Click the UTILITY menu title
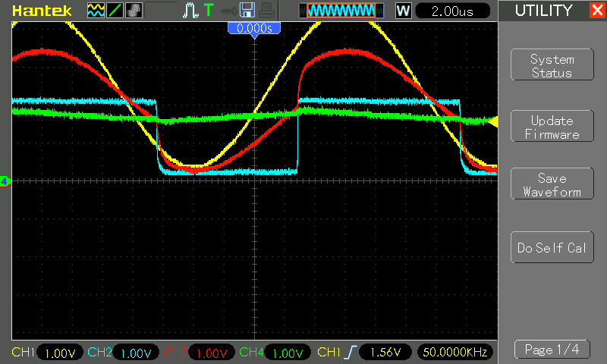This screenshot has height=364, width=607. (543, 11)
